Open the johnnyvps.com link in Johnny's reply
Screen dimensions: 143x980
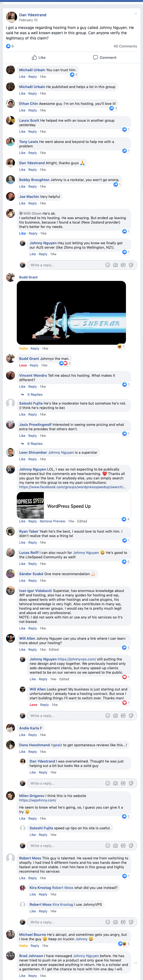point(76,659)
